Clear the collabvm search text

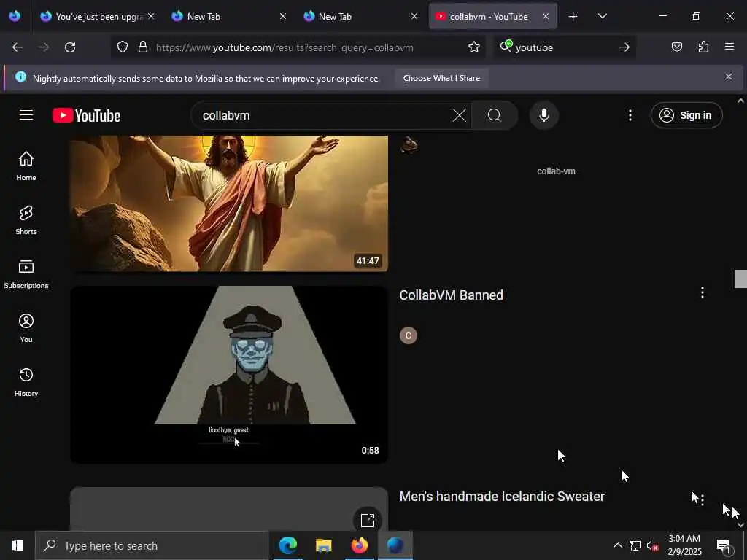pos(460,115)
